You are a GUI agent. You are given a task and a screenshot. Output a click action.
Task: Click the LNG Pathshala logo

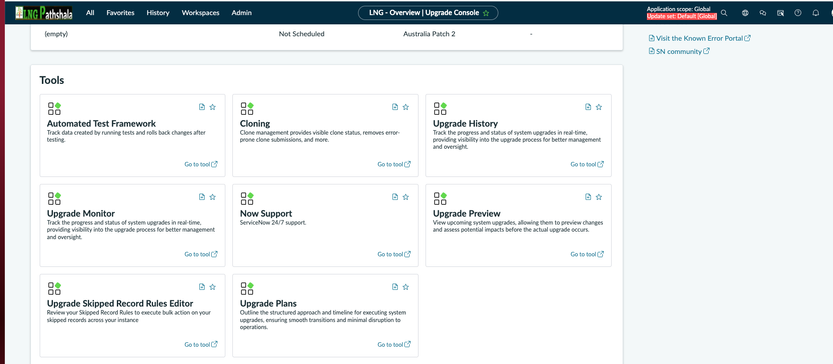pos(44,13)
